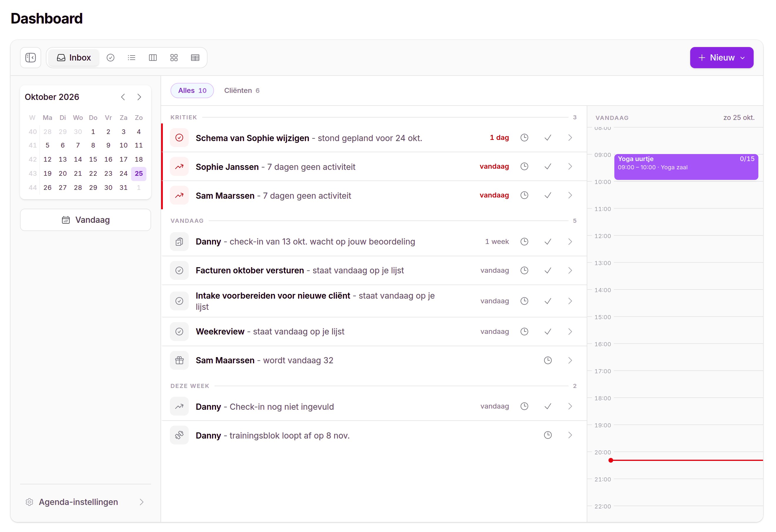Mark 'Schema van Sophie wijzigen' as done
This screenshot has width=776, height=532.
(x=548, y=138)
